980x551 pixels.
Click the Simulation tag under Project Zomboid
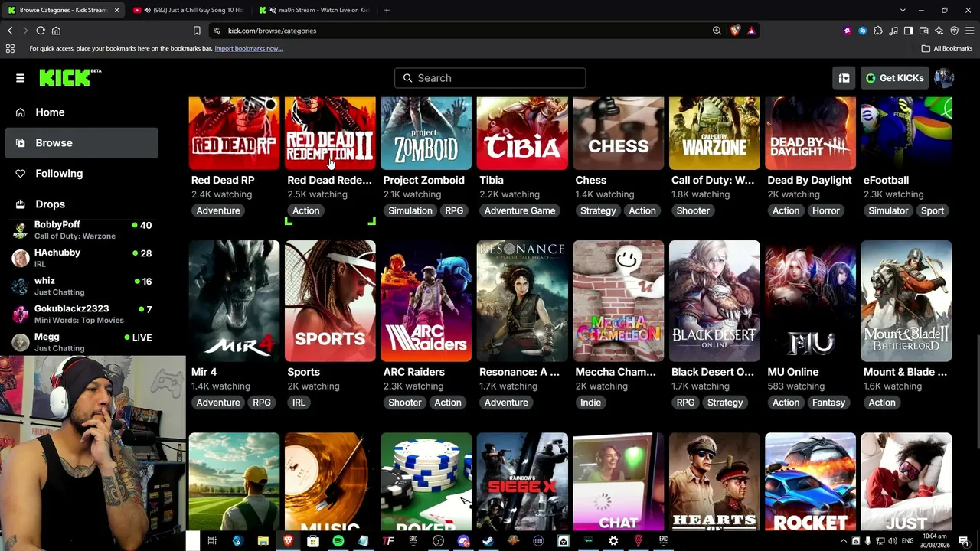pyautogui.click(x=410, y=210)
